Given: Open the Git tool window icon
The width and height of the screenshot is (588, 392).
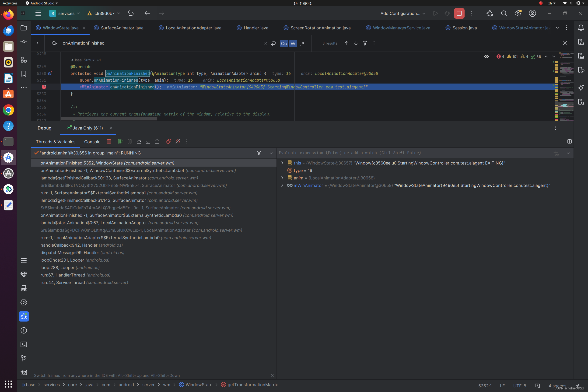Looking at the screenshot, I should (24, 358).
